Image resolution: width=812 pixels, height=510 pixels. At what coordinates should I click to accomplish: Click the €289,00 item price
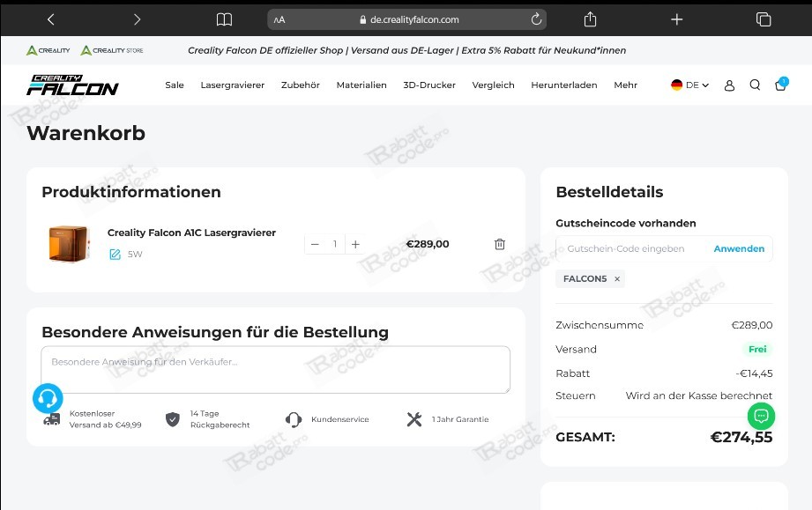coord(428,244)
